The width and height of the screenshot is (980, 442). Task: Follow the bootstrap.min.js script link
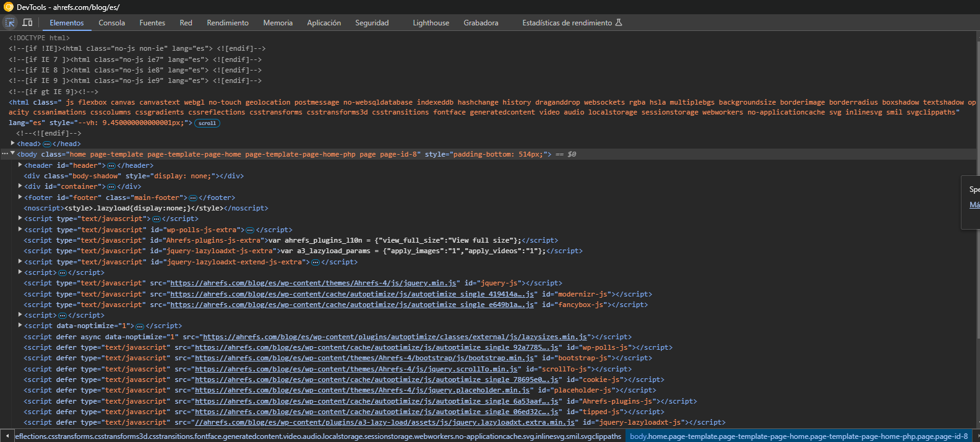pyautogui.click(x=364, y=358)
